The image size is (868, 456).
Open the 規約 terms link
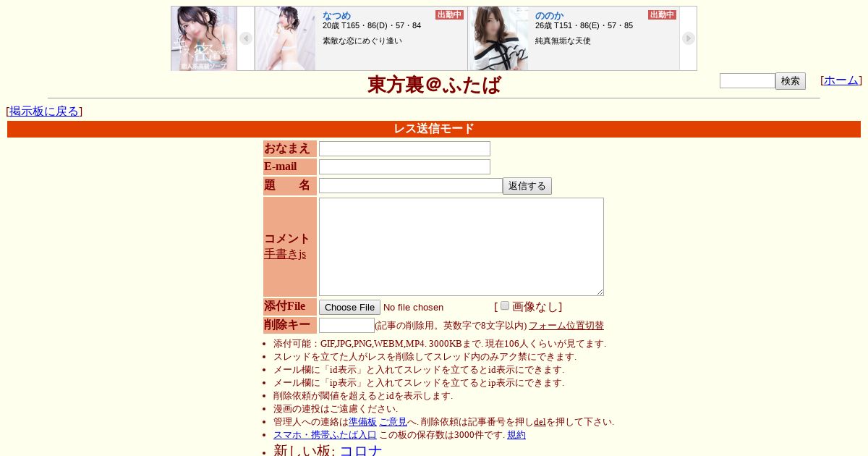516,435
